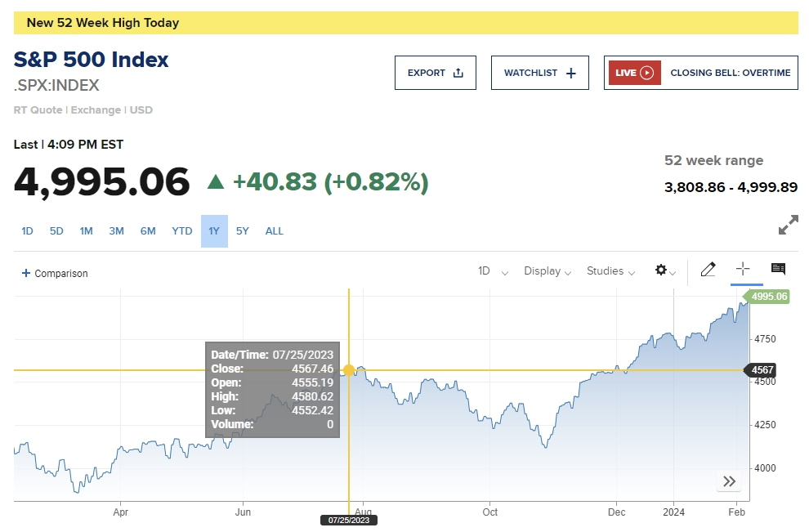Toggle the chart info tooltip icon
This screenshot has width=809, height=532.
click(778, 269)
